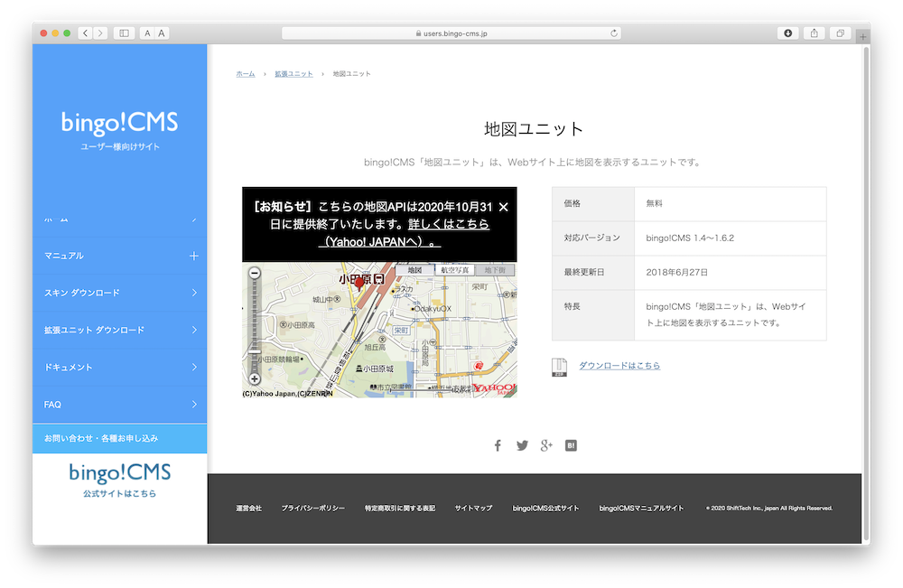The height and width of the screenshot is (588, 903).
Task: Share page on Facebook icon
Action: pos(498,445)
